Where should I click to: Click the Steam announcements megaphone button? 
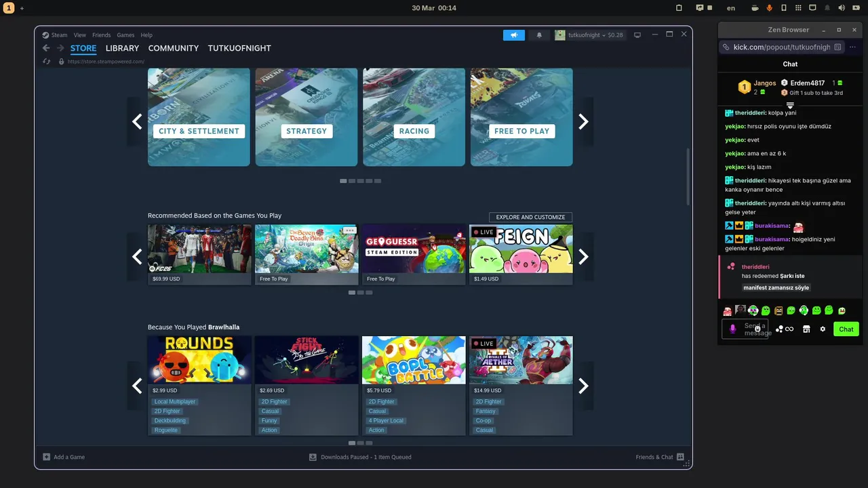(x=513, y=35)
